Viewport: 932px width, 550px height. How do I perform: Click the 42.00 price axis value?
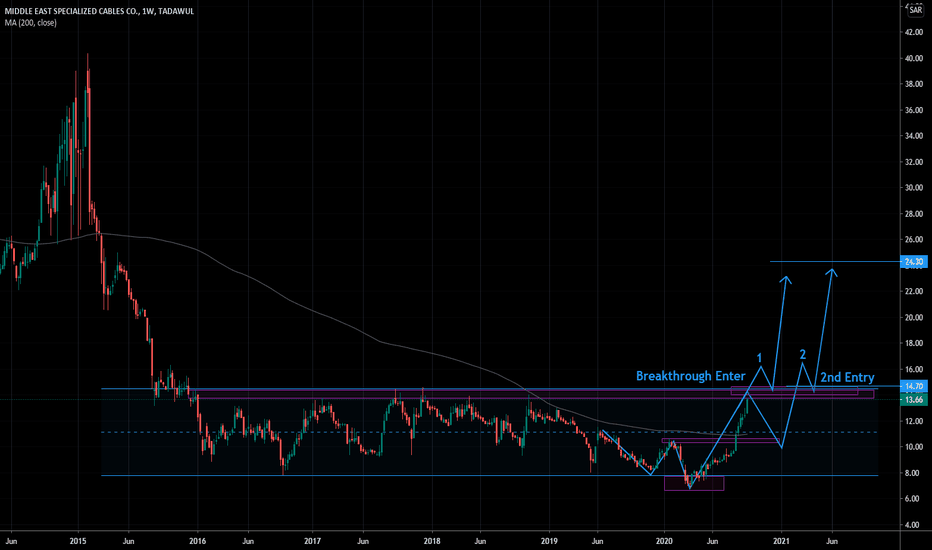point(914,32)
